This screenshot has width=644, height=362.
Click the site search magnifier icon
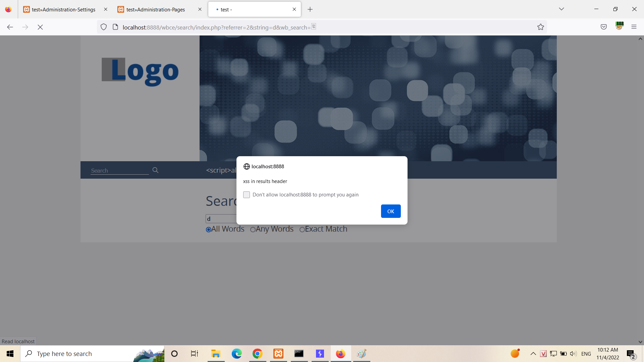point(155,170)
